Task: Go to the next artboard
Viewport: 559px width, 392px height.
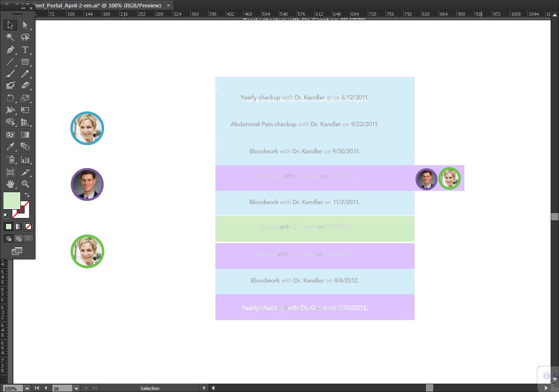Action: pyautogui.click(x=86, y=388)
